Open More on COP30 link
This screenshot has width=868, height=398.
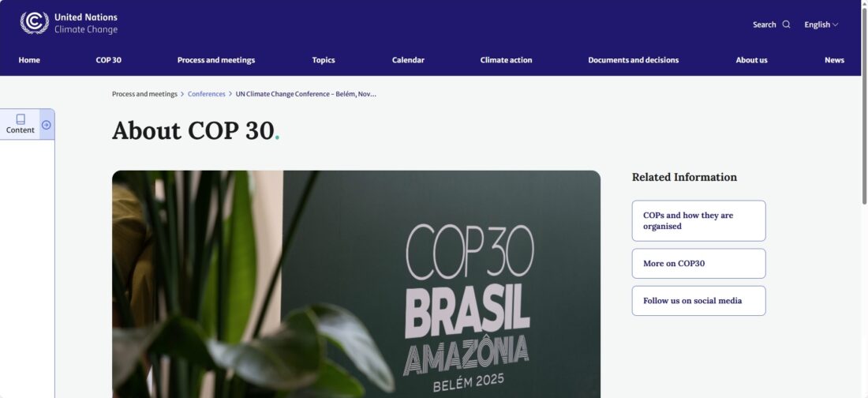coord(698,263)
